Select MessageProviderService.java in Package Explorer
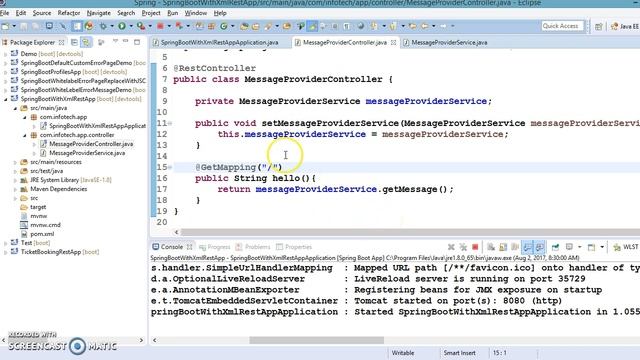The height and width of the screenshot is (360, 640). (87, 153)
